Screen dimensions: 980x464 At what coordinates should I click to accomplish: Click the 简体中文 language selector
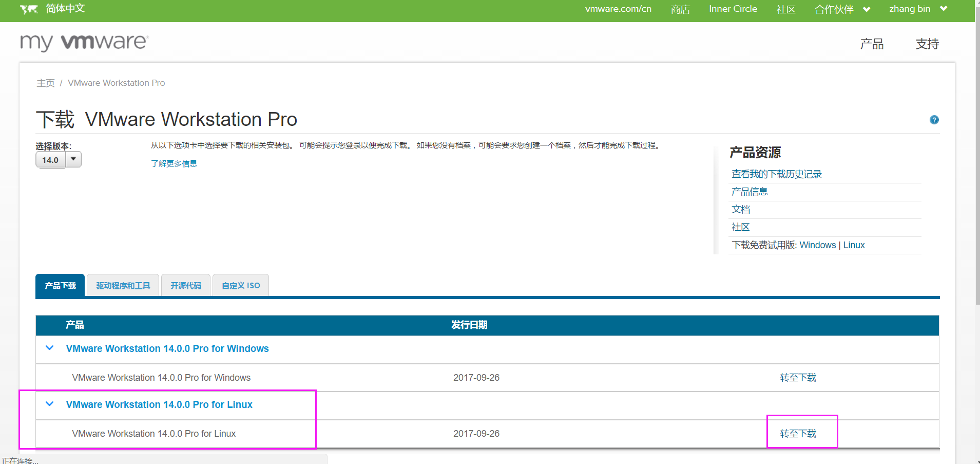coord(65,9)
